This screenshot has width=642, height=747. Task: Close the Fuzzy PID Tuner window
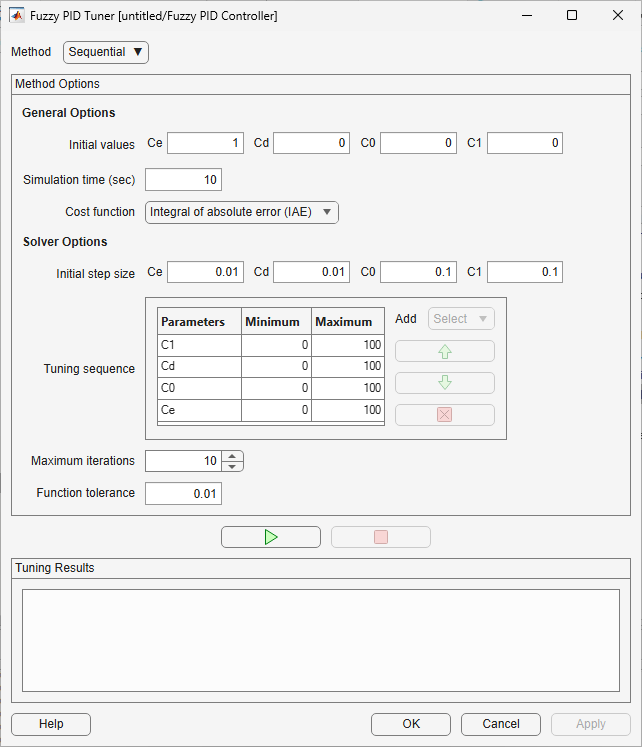pos(618,16)
